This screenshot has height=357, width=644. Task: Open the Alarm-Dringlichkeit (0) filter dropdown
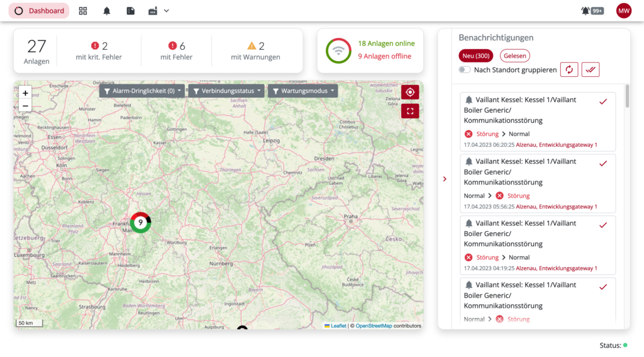(x=142, y=91)
